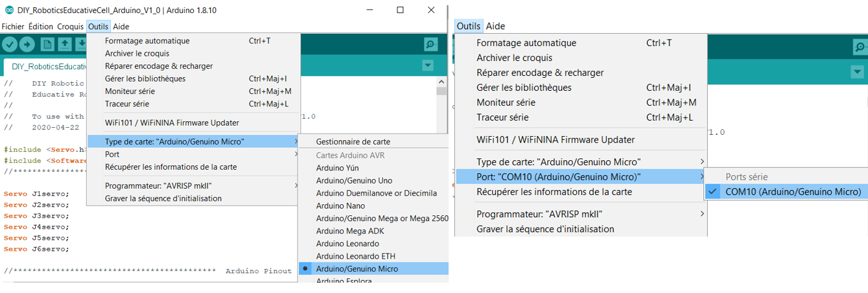Viewport: 868px width, 293px height.
Task: Minimize the Arduino window
Action: (x=369, y=10)
